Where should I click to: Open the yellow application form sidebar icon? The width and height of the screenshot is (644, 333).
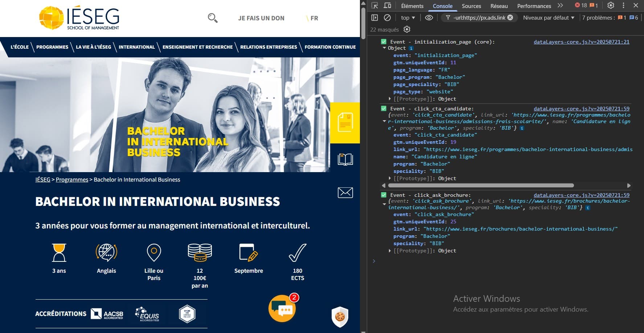coord(345,122)
